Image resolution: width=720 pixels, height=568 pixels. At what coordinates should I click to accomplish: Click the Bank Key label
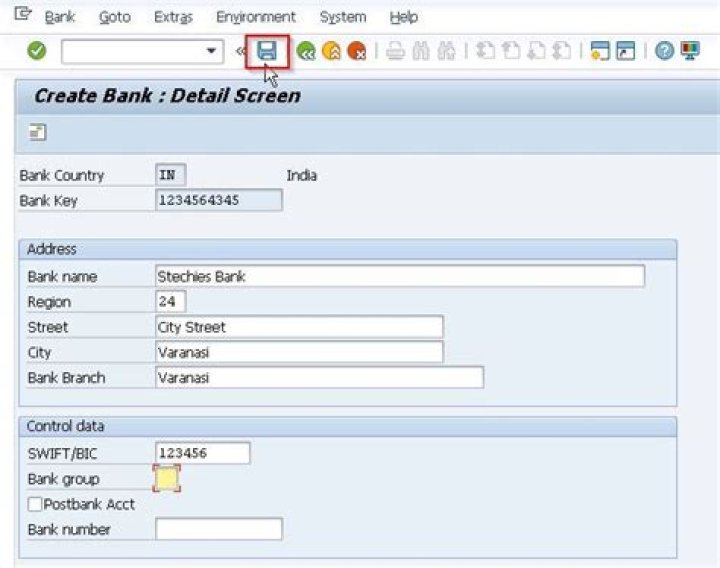[x=48, y=201]
